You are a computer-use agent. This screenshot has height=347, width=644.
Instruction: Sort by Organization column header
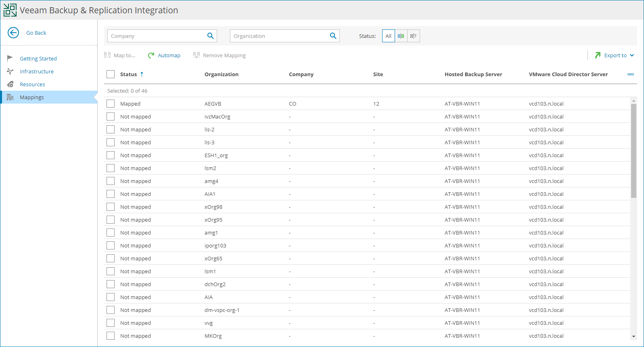click(222, 74)
